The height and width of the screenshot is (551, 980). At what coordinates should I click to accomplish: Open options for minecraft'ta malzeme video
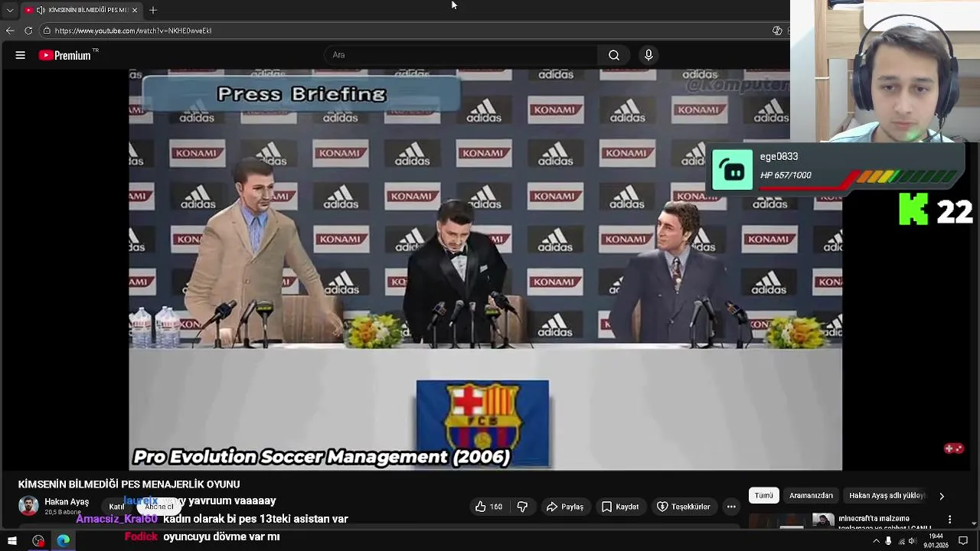tap(949, 520)
